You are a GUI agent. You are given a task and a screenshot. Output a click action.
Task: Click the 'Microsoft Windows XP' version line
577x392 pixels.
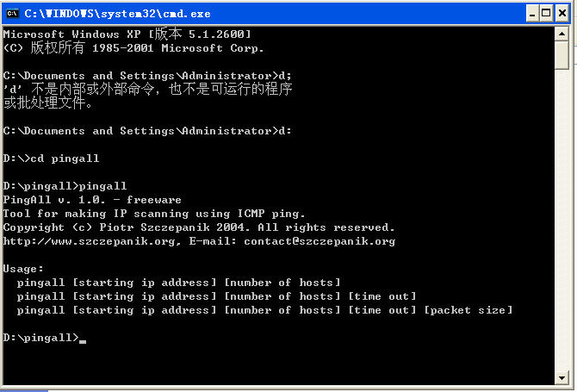[127, 34]
